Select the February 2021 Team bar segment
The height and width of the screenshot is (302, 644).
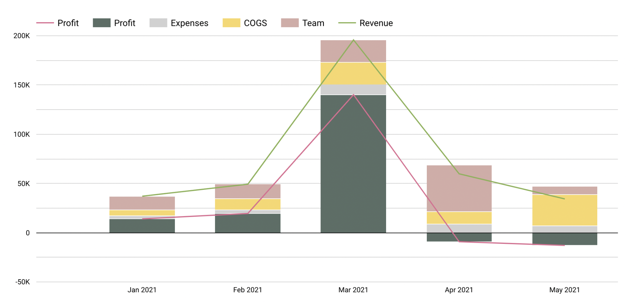[x=248, y=191]
